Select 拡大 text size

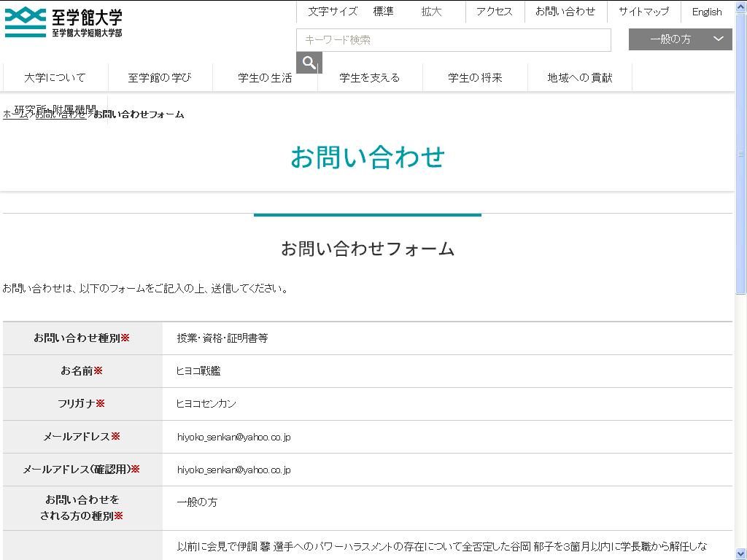[431, 12]
